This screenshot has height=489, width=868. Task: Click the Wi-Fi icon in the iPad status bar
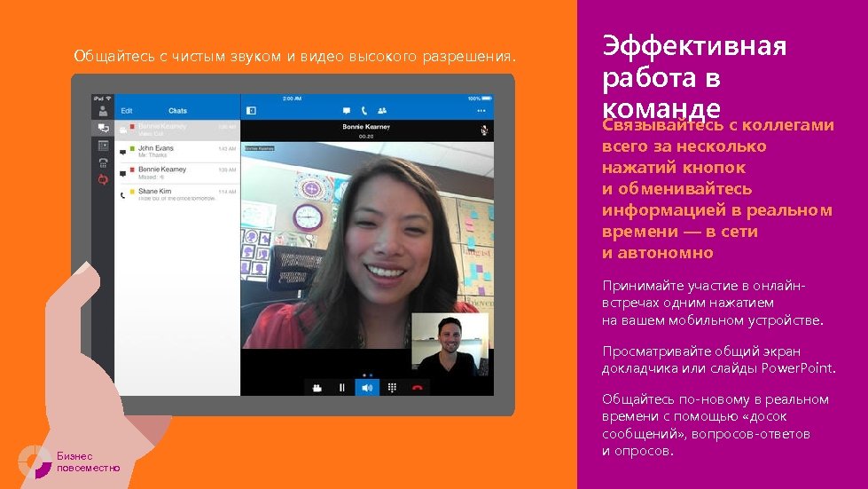point(108,99)
